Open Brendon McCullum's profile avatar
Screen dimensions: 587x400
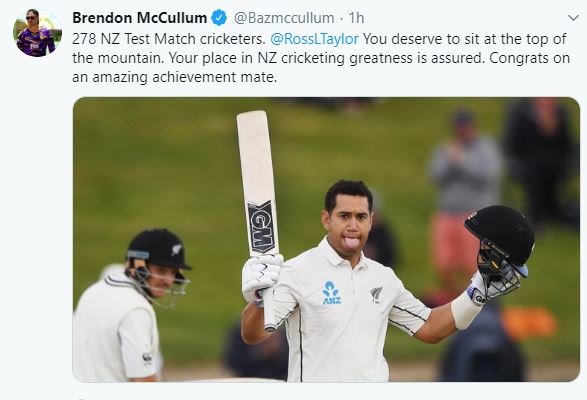tap(37, 33)
